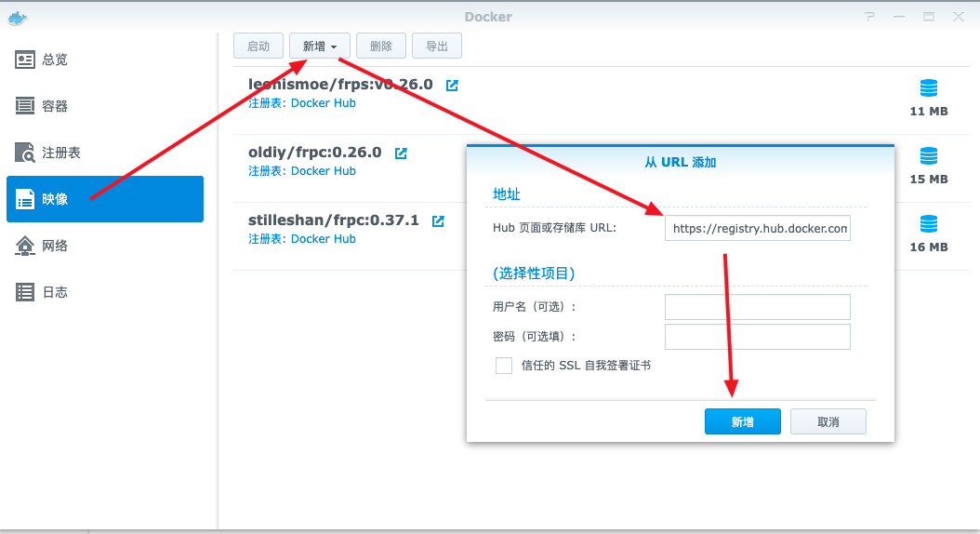980x534 pixels.
Task: Click 取消 to cancel the dialog
Action: coord(828,421)
